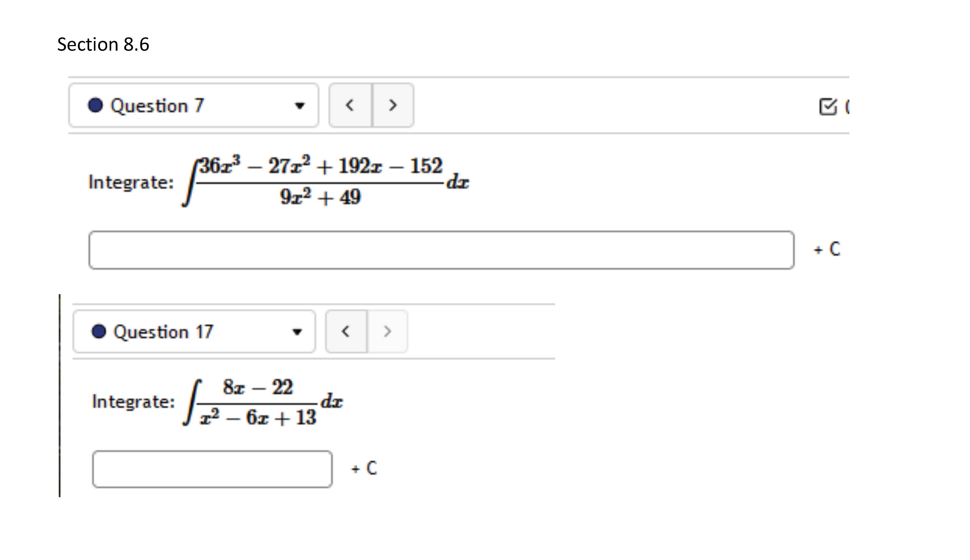Click the greyed-out next arrow by Question 17
The width and height of the screenshot is (970, 560).
tap(387, 332)
